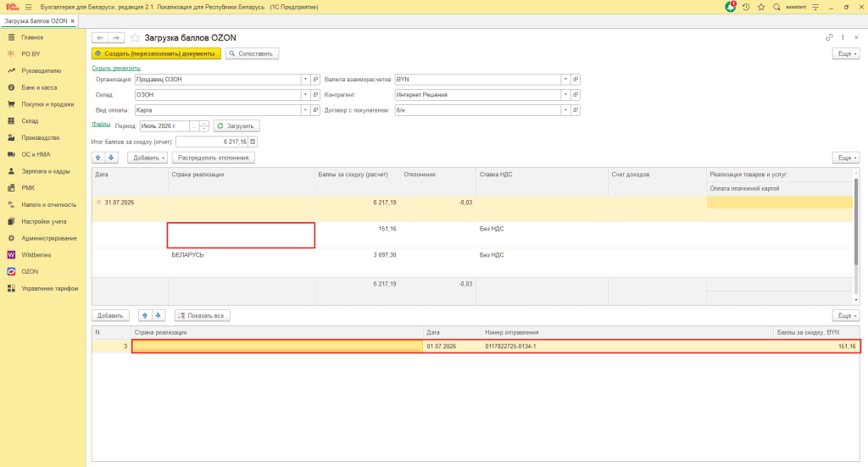
Task: Move lower table row down arrow
Action: pyautogui.click(x=158, y=315)
